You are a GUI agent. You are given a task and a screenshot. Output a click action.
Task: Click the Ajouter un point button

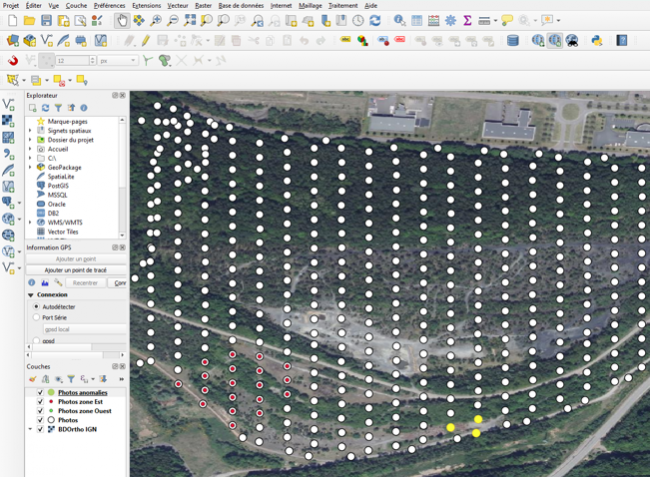[76, 259]
